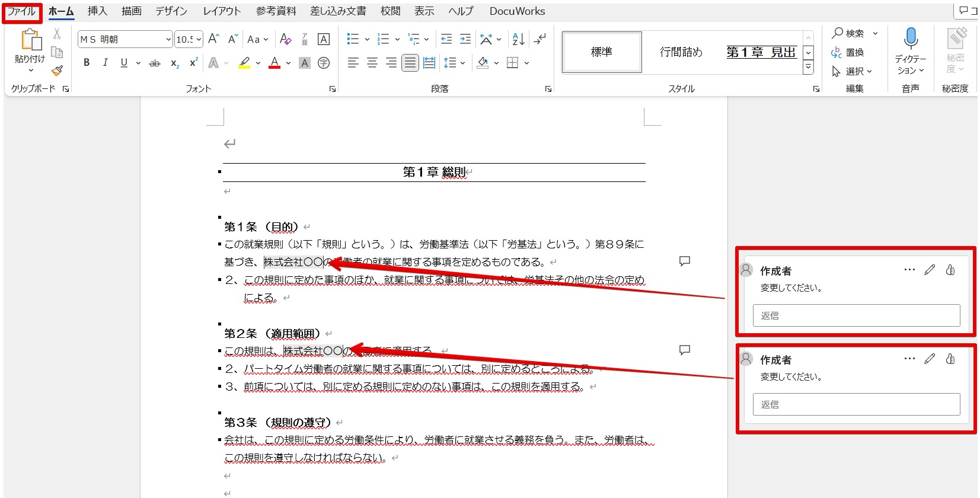980x498 pixels.
Task: Click the Increase Indent icon
Action: click(465, 39)
